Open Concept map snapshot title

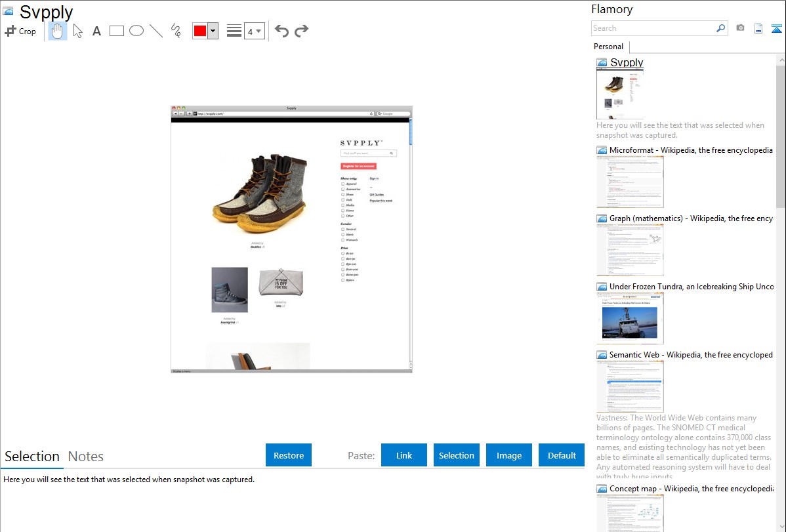[692, 488]
